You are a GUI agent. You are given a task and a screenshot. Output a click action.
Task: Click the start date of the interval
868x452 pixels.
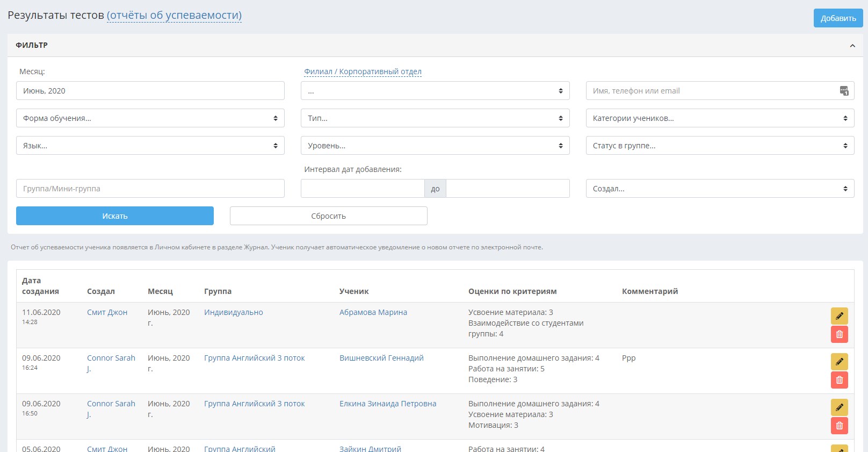[363, 189]
